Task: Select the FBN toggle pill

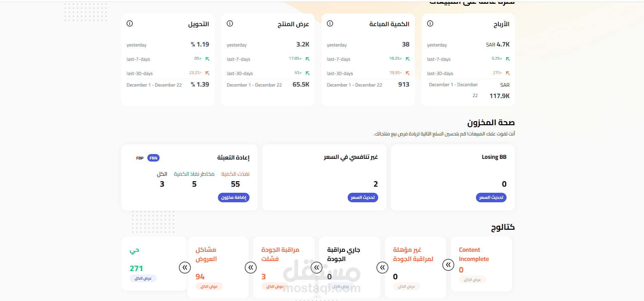Action: click(x=153, y=158)
